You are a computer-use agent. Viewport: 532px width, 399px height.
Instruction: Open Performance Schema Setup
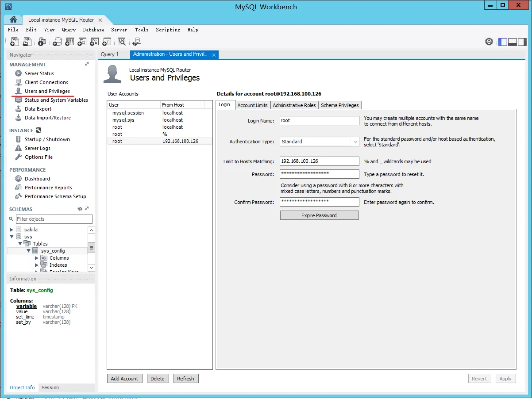[55, 196]
